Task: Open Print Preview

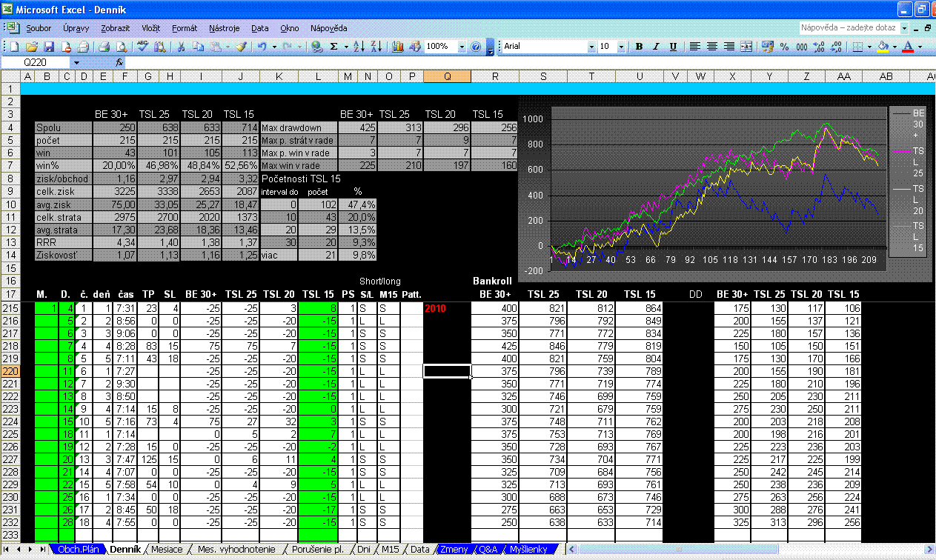Action: pyautogui.click(x=121, y=46)
